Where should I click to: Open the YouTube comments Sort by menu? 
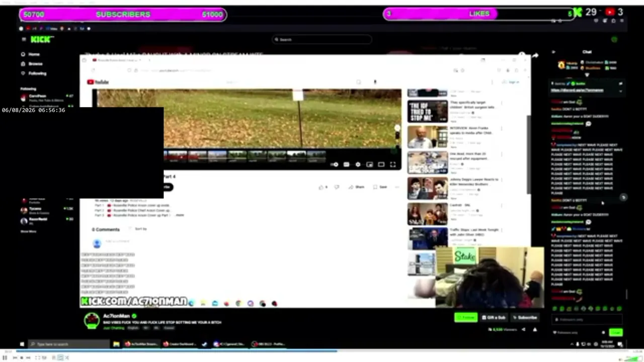click(x=139, y=229)
